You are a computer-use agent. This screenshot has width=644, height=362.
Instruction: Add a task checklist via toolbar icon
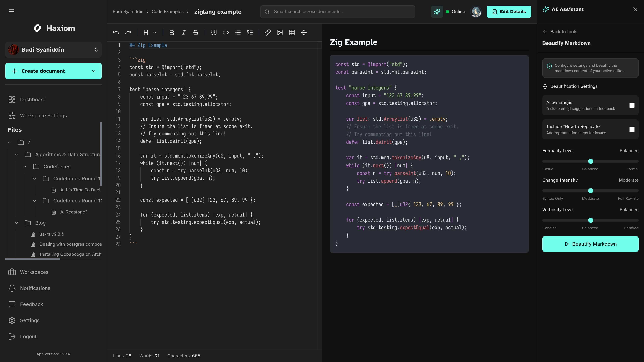point(250,33)
